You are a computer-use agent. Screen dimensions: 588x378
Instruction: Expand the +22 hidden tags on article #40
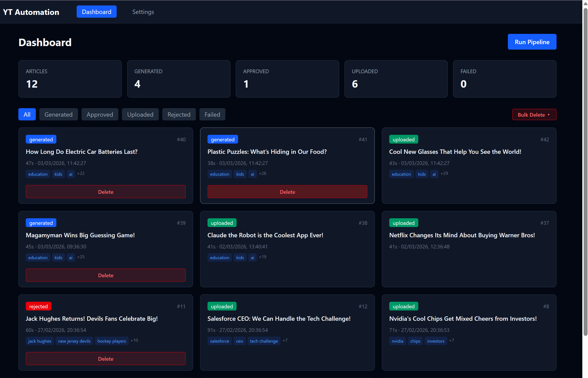coord(81,173)
